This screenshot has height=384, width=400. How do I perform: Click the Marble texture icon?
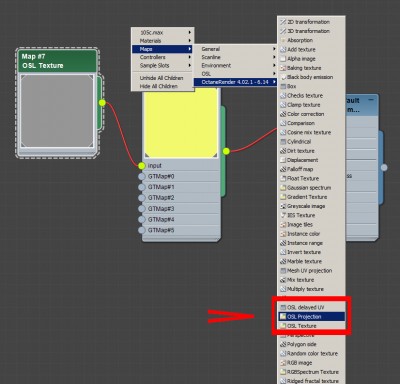coord(283,261)
